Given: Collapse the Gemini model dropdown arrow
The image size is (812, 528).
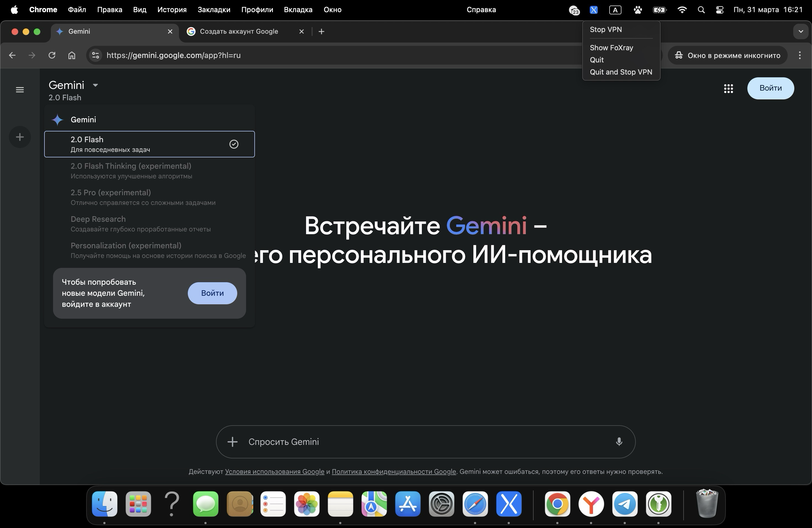Looking at the screenshot, I should (x=96, y=85).
